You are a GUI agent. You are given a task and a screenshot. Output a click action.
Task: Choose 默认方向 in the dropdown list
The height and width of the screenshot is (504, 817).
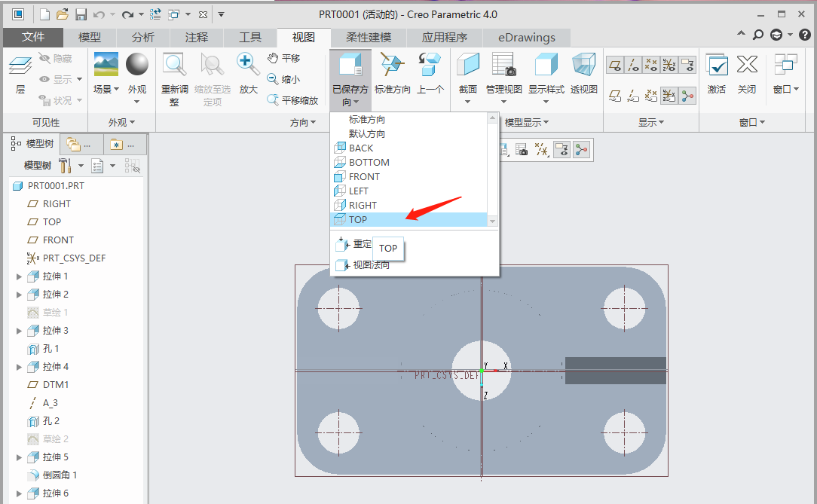(x=409, y=134)
